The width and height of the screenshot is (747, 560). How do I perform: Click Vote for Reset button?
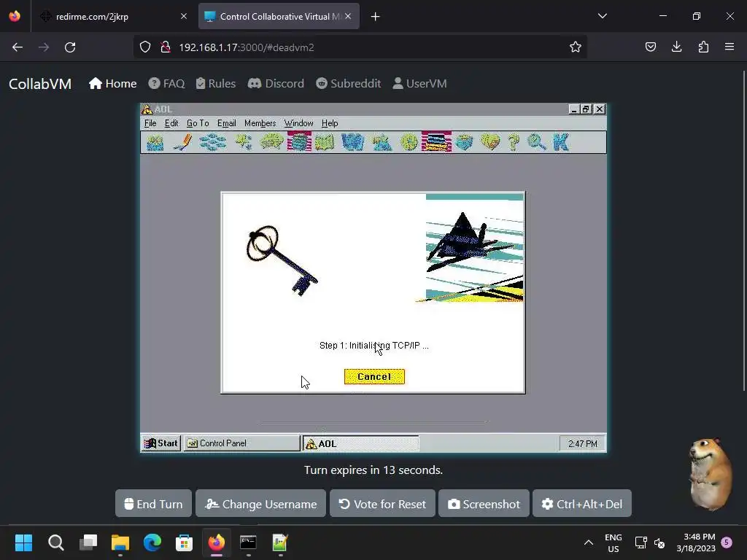pyautogui.click(x=382, y=504)
